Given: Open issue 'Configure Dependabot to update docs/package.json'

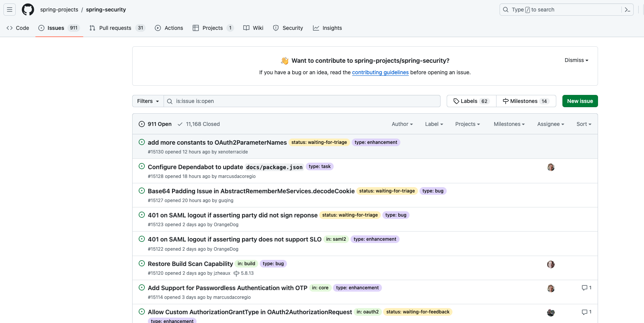Looking at the screenshot, I should pos(226,167).
